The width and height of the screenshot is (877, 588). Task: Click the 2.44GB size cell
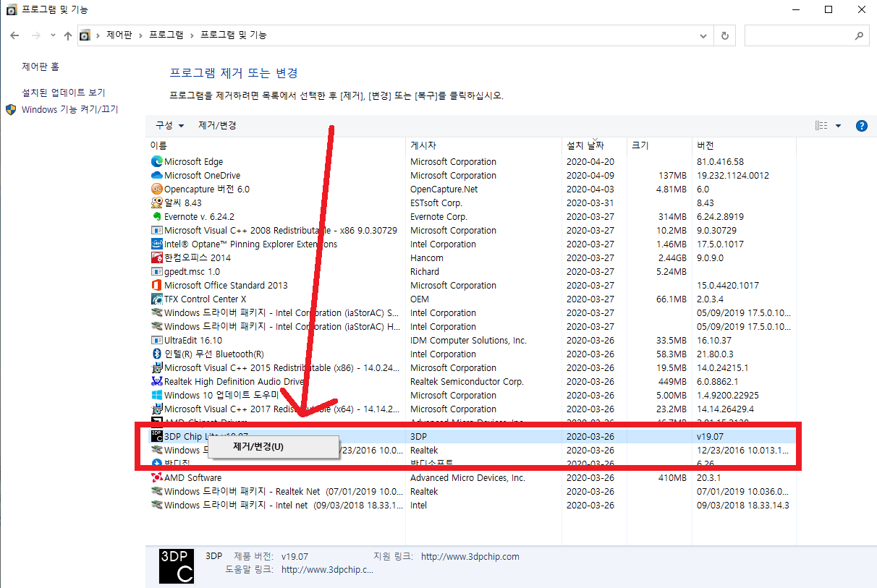pyautogui.click(x=671, y=258)
